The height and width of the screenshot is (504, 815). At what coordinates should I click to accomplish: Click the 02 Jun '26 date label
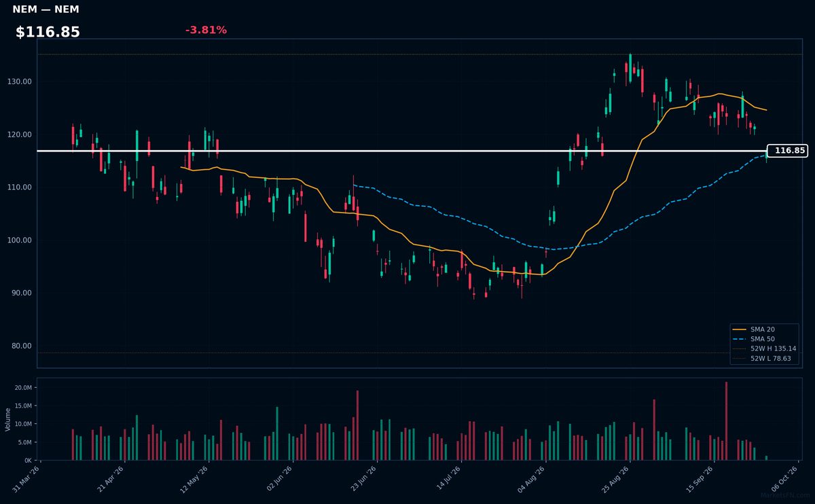click(279, 478)
